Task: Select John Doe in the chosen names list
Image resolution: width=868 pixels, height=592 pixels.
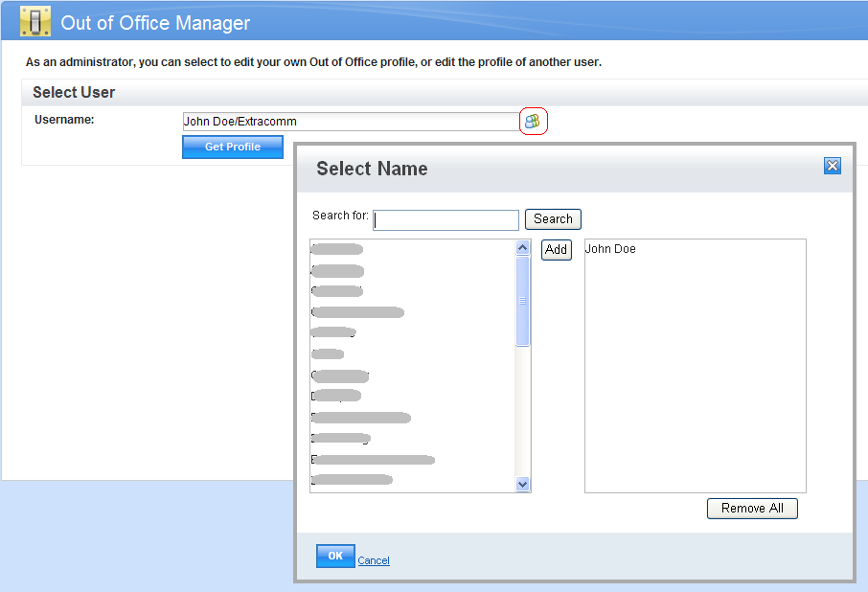Action: click(610, 249)
